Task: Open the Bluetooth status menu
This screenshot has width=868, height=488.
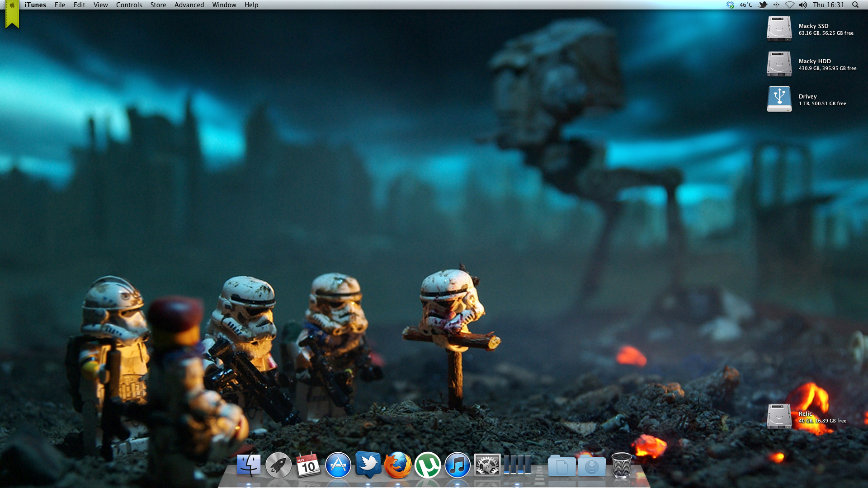Action: (776, 5)
